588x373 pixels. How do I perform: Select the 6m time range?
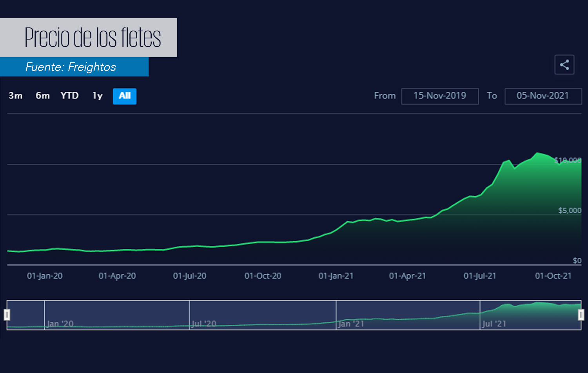[x=43, y=96]
